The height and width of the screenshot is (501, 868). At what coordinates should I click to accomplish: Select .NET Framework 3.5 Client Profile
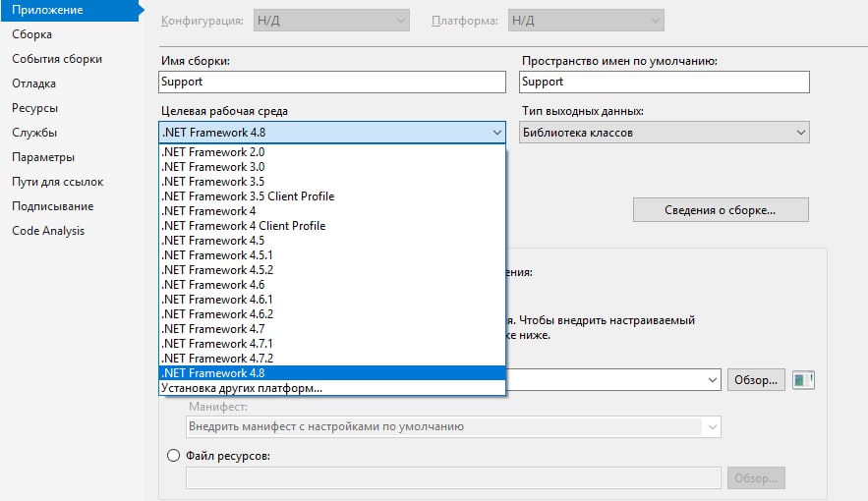[x=332, y=196]
